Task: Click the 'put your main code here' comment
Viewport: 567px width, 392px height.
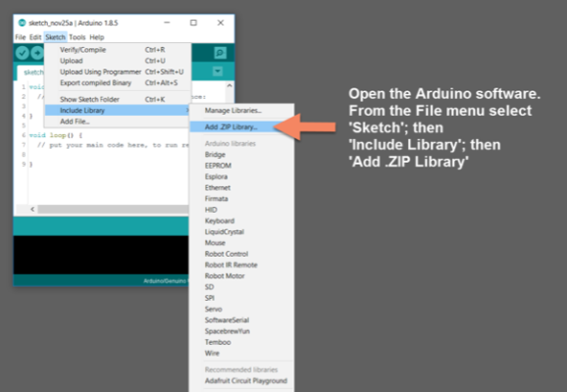Action: (113, 145)
